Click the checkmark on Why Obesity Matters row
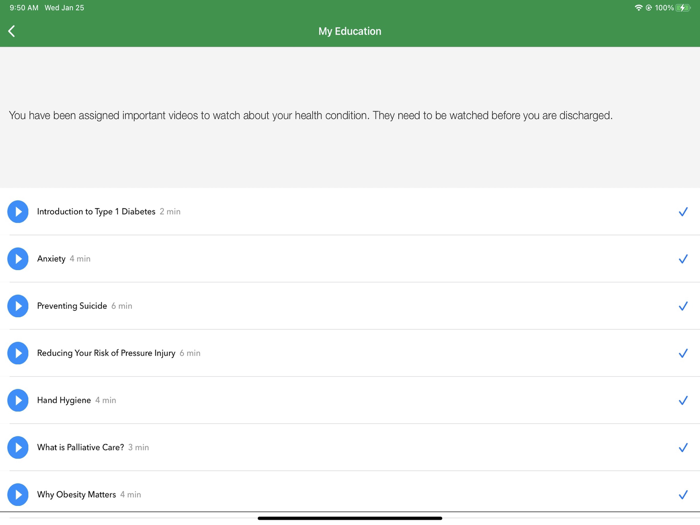The height and width of the screenshot is (525, 700). (x=683, y=495)
